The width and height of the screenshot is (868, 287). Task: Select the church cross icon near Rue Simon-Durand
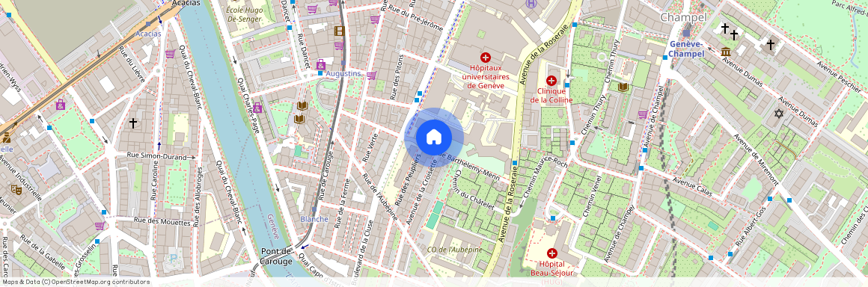click(133, 123)
